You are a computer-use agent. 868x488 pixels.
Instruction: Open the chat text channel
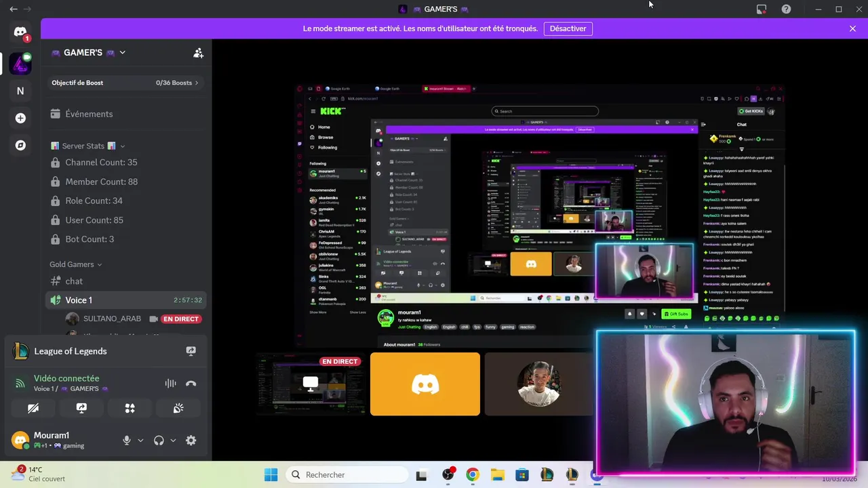tap(126, 281)
